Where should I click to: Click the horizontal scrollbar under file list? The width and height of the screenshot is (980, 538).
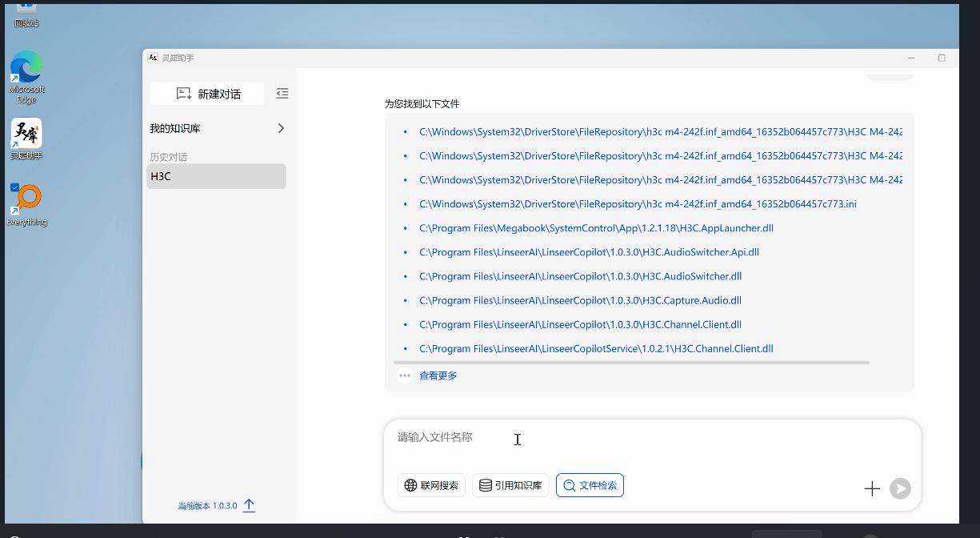[x=632, y=363]
